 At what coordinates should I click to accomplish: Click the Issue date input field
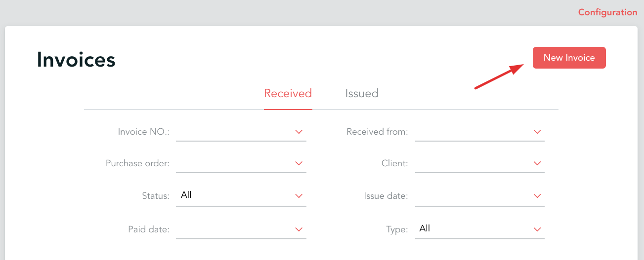coord(472,196)
